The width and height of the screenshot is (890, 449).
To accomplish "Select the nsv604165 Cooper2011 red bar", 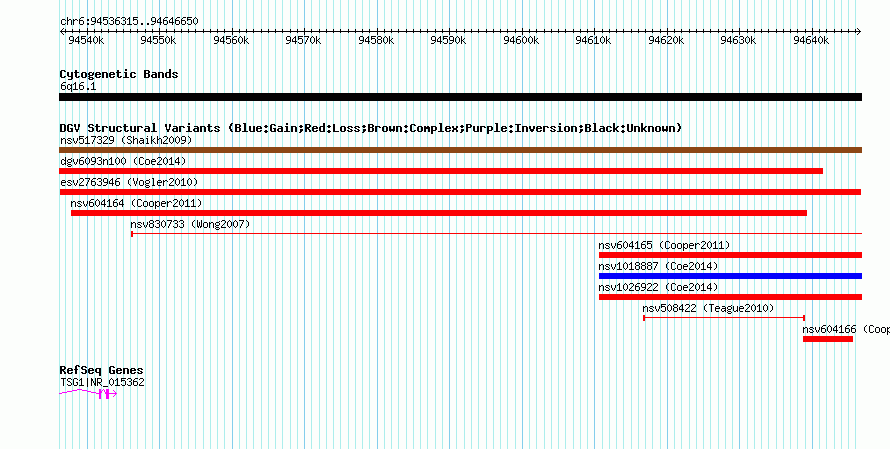I will (731, 255).
